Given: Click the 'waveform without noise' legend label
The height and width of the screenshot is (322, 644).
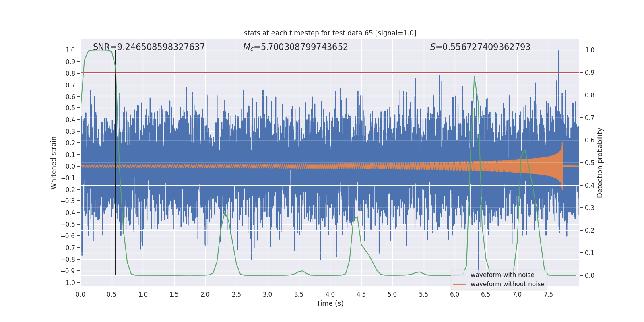Looking at the screenshot, I should (x=507, y=284).
